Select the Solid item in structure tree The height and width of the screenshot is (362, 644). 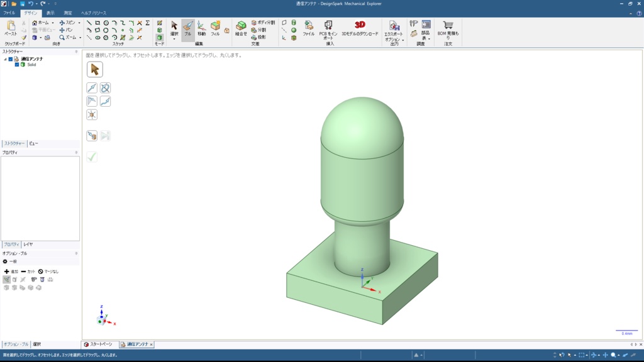(31, 65)
